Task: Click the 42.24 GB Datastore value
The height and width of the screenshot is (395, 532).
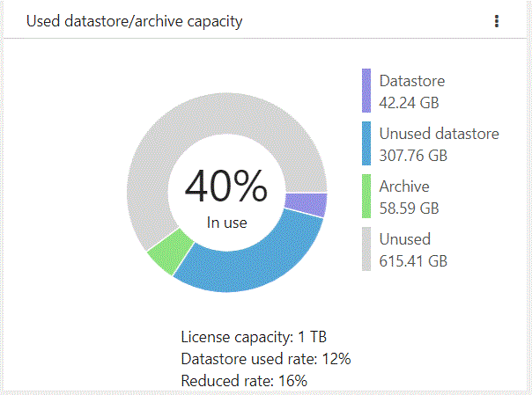Action: point(409,103)
